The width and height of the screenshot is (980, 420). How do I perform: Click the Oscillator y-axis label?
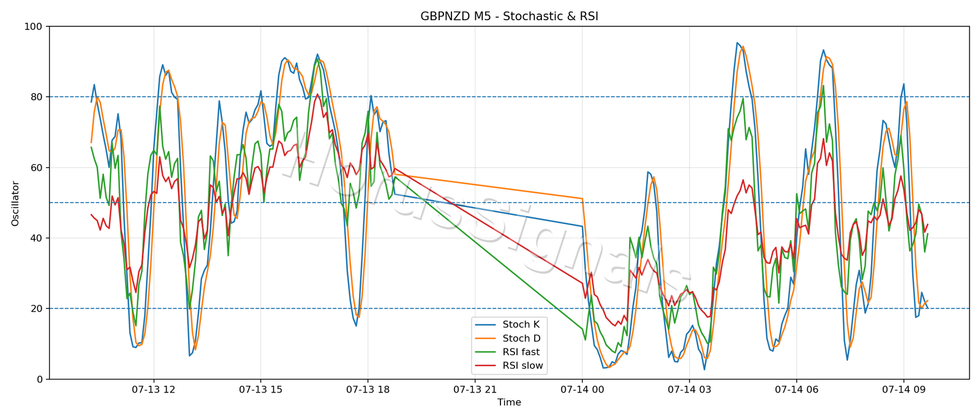(15, 203)
